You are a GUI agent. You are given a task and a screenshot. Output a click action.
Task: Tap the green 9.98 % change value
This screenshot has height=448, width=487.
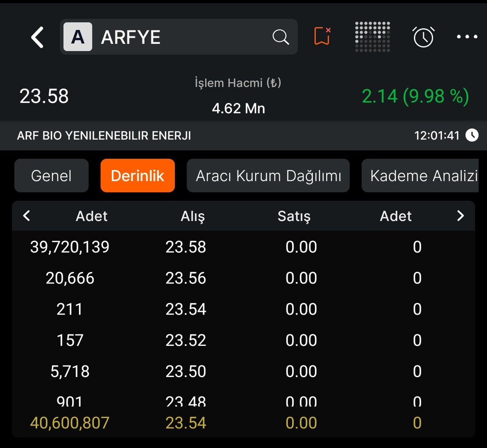(x=433, y=96)
